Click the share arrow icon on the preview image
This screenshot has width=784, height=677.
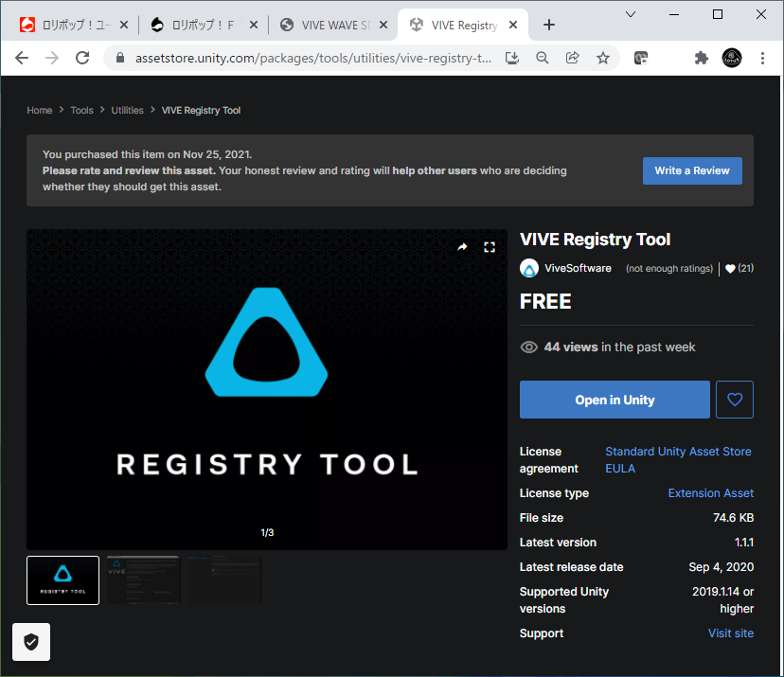tap(462, 247)
